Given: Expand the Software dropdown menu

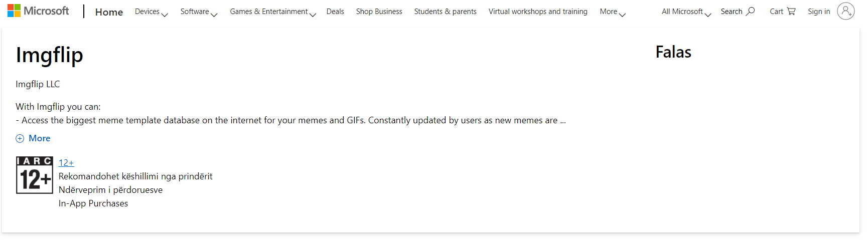Looking at the screenshot, I should coord(199,12).
